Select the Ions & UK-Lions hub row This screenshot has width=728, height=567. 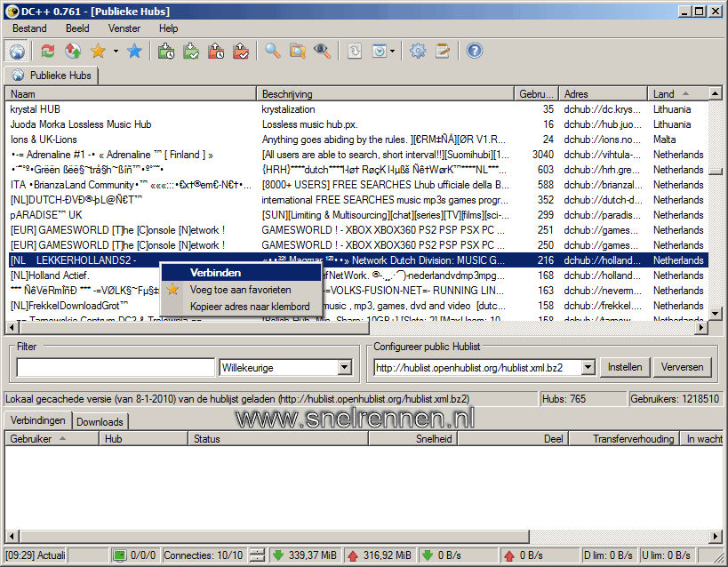click(356, 140)
